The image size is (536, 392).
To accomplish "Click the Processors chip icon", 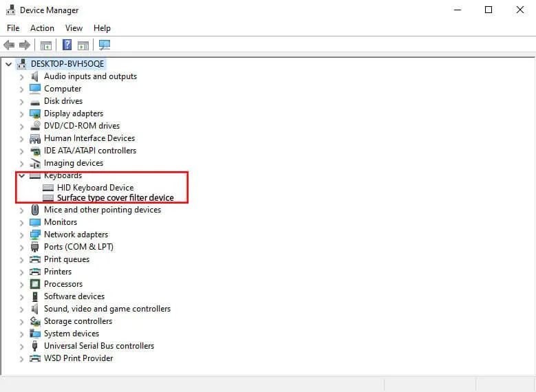I will tap(35, 284).
